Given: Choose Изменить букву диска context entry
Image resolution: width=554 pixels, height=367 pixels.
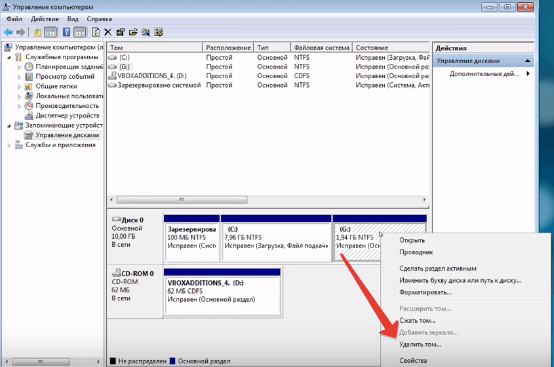Looking at the screenshot, I should (x=460, y=280).
